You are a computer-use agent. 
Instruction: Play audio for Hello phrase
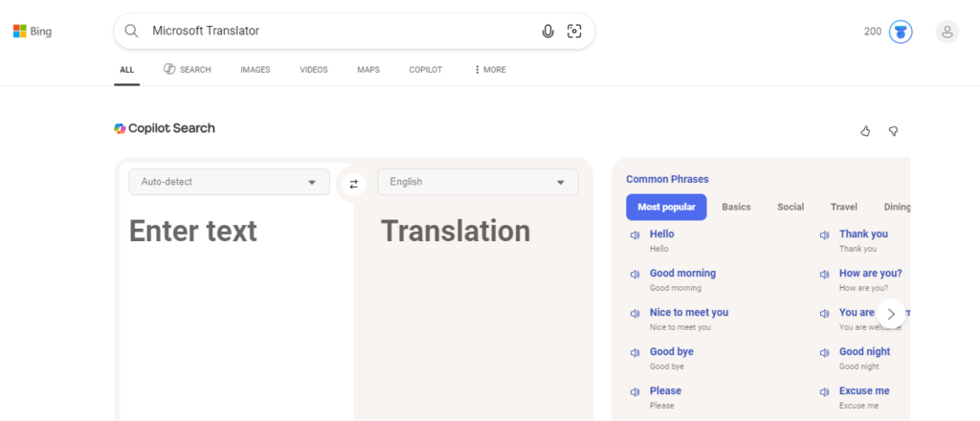tap(635, 234)
